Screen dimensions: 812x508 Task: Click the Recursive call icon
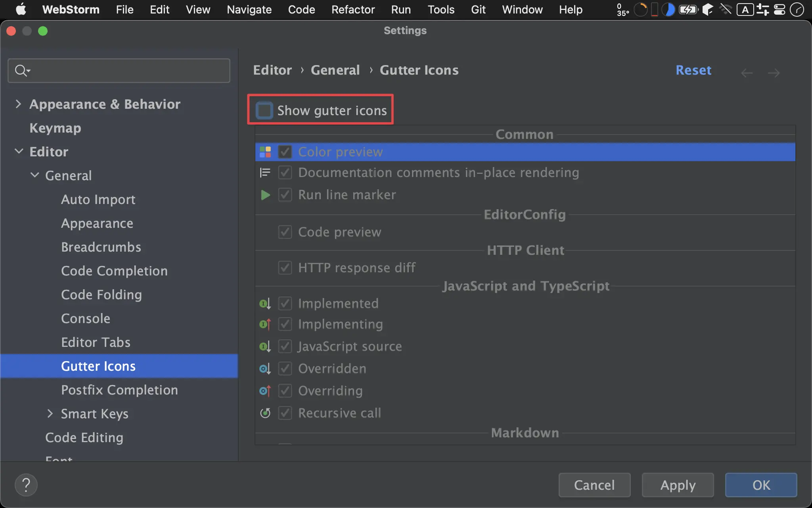[x=265, y=413]
